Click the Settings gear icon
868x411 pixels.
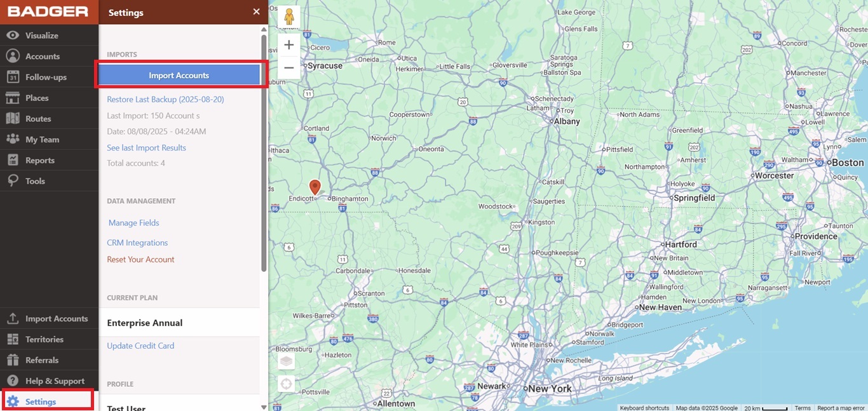tap(13, 401)
